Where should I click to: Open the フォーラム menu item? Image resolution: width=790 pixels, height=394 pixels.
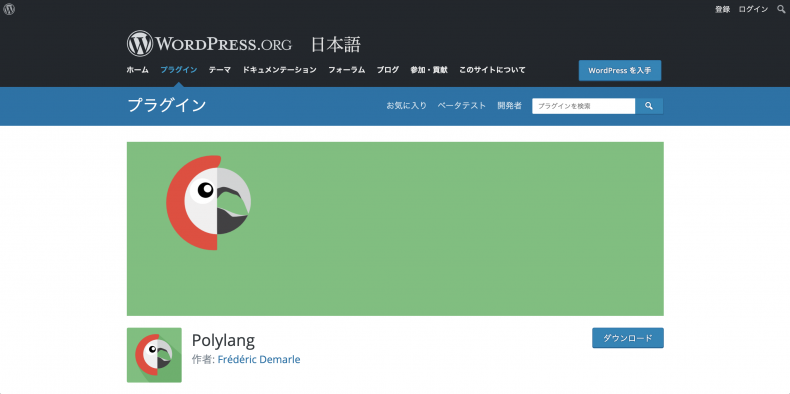point(347,70)
